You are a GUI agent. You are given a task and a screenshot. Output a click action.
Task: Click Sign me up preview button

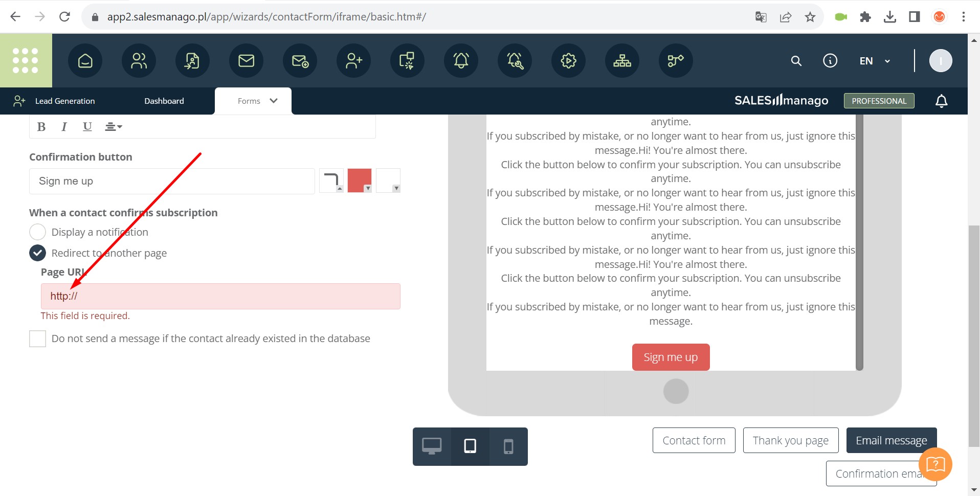click(671, 357)
